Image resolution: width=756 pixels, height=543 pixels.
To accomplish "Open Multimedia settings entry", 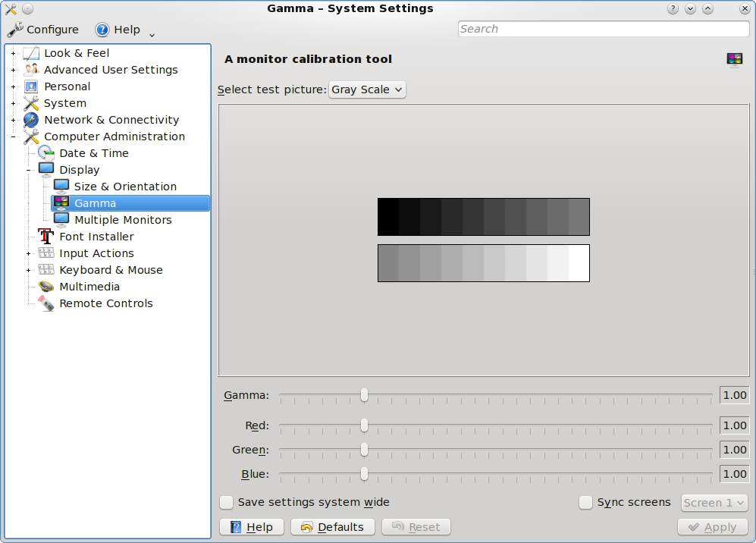I will pyautogui.click(x=89, y=287).
